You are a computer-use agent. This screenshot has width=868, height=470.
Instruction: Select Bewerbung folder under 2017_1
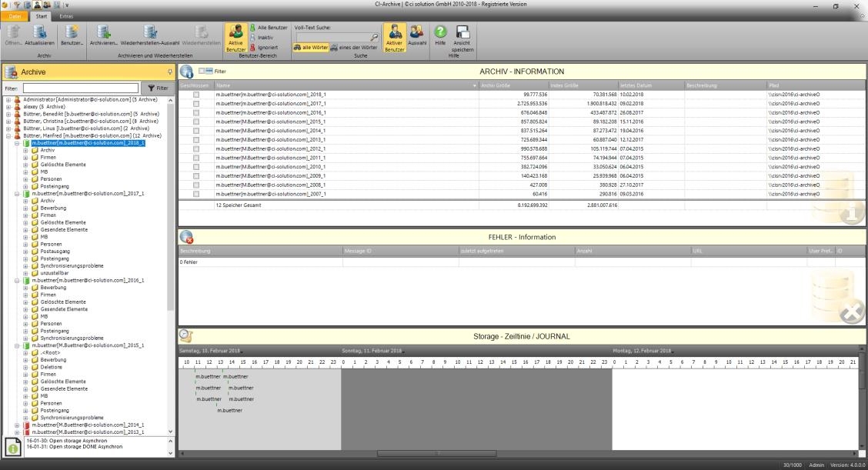pyautogui.click(x=53, y=208)
